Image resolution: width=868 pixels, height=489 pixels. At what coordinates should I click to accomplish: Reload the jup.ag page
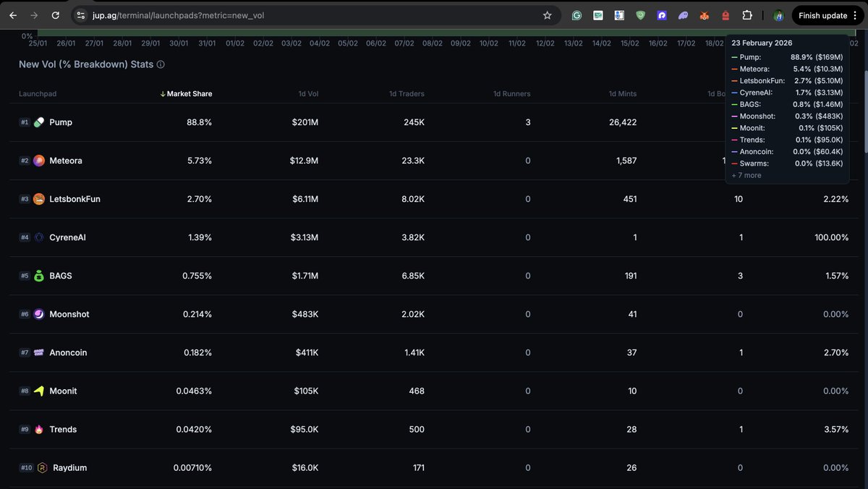pyautogui.click(x=56, y=15)
